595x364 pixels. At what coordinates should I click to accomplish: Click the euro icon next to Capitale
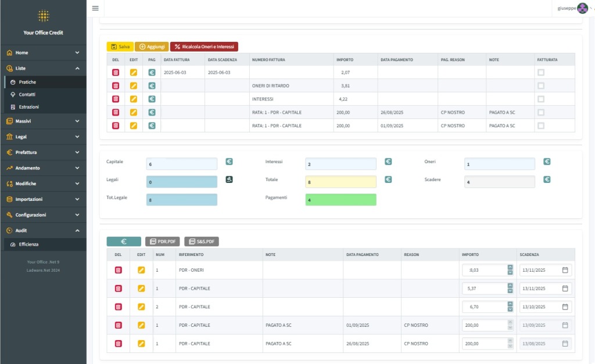[x=229, y=162]
